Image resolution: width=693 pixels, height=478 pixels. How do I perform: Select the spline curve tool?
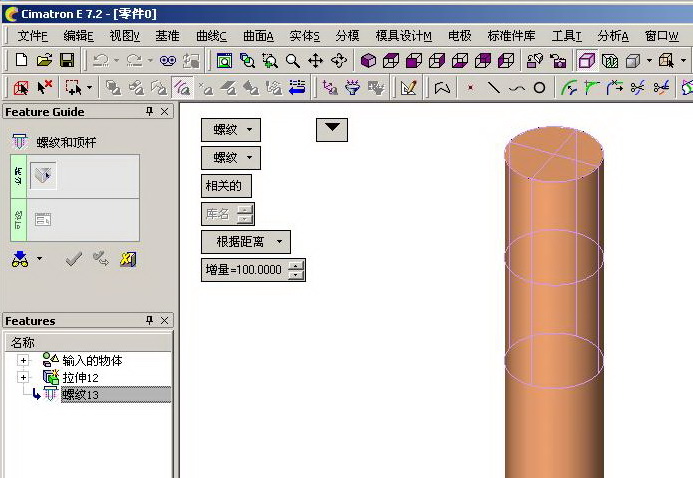tap(517, 89)
